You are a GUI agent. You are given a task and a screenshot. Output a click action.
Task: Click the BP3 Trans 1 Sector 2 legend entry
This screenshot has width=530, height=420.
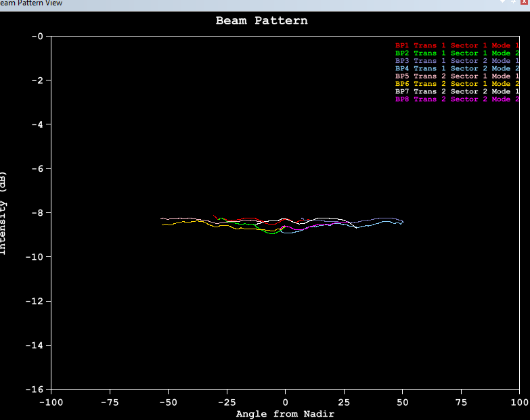(457, 61)
